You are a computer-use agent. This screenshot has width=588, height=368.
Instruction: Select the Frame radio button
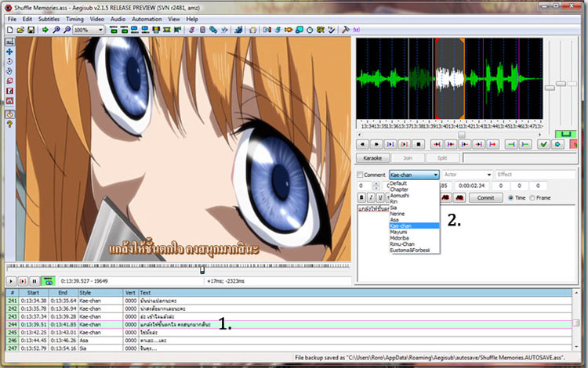pyautogui.click(x=533, y=197)
